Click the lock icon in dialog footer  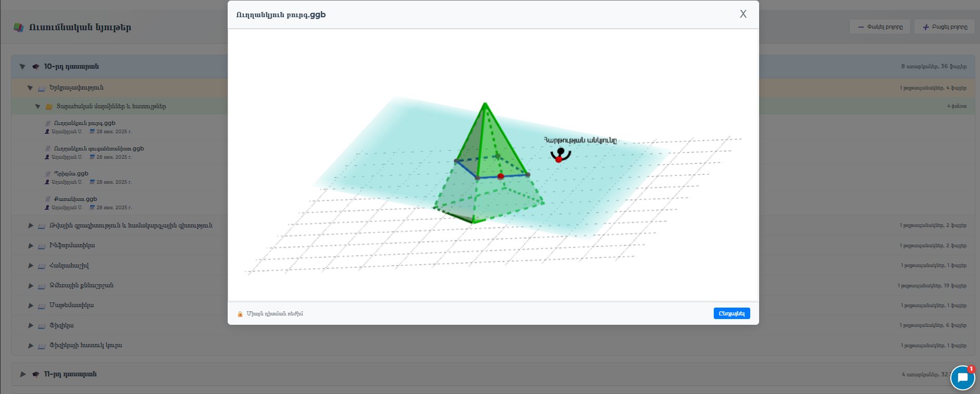tap(240, 314)
